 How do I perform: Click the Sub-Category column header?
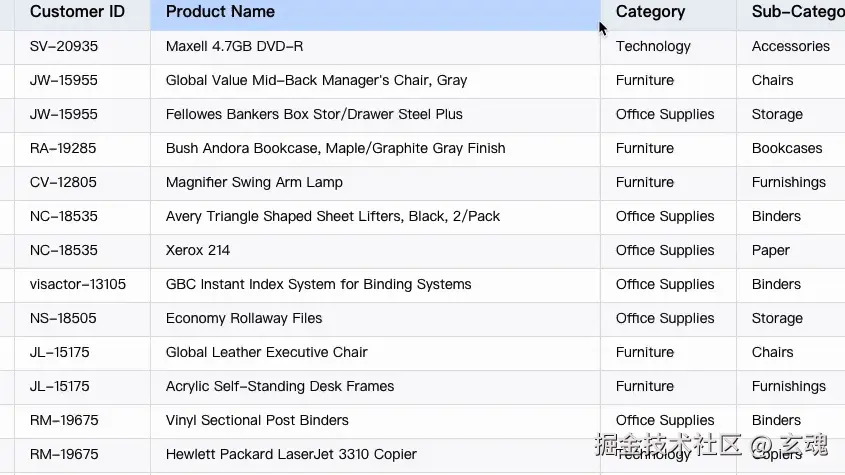click(791, 13)
